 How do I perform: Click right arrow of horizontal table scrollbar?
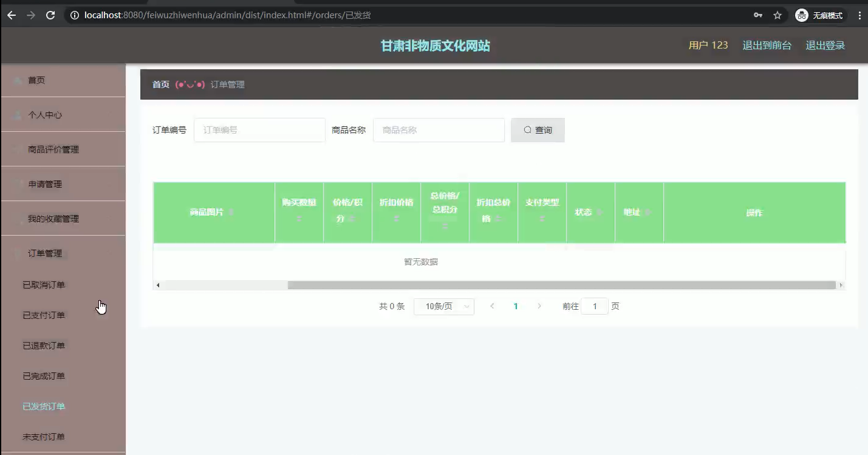[x=841, y=285]
